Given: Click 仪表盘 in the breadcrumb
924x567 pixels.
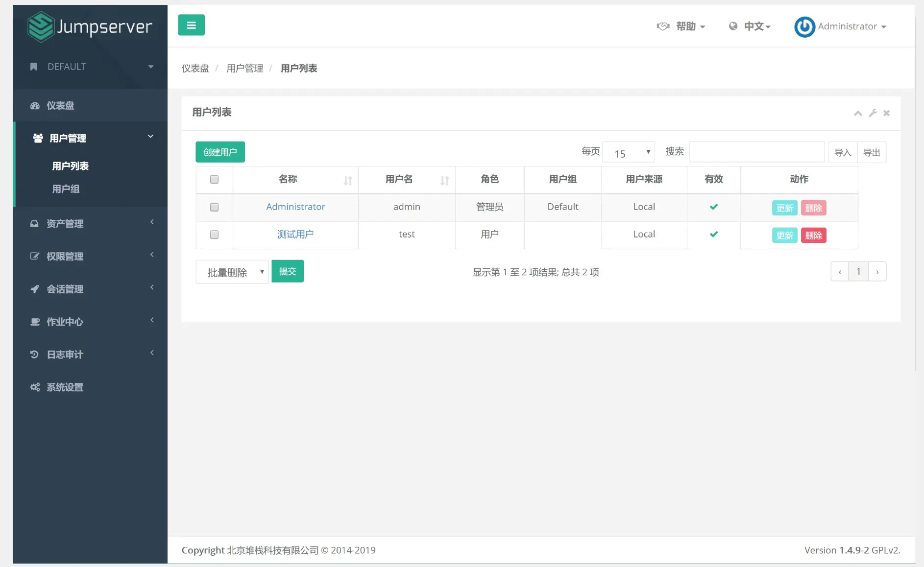Looking at the screenshot, I should pyautogui.click(x=195, y=69).
